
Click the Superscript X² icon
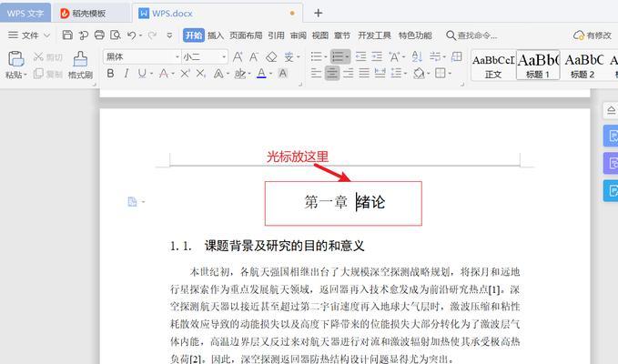(185, 74)
